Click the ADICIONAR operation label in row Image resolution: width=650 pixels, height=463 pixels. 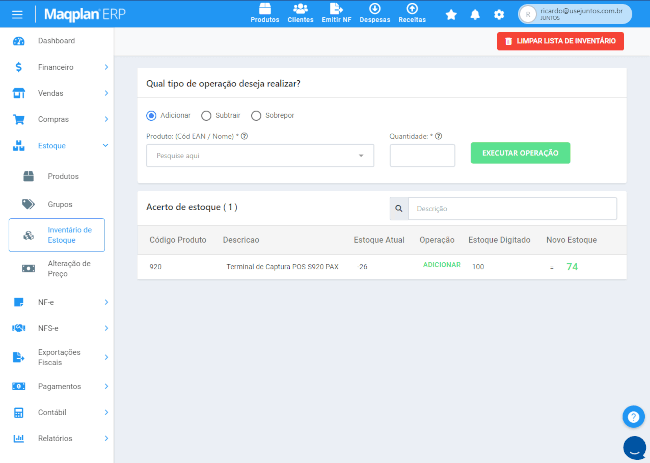tap(441, 264)
